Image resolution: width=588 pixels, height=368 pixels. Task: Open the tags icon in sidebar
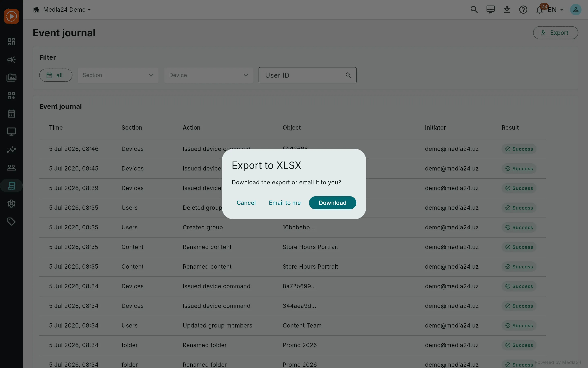pos(11,222)
